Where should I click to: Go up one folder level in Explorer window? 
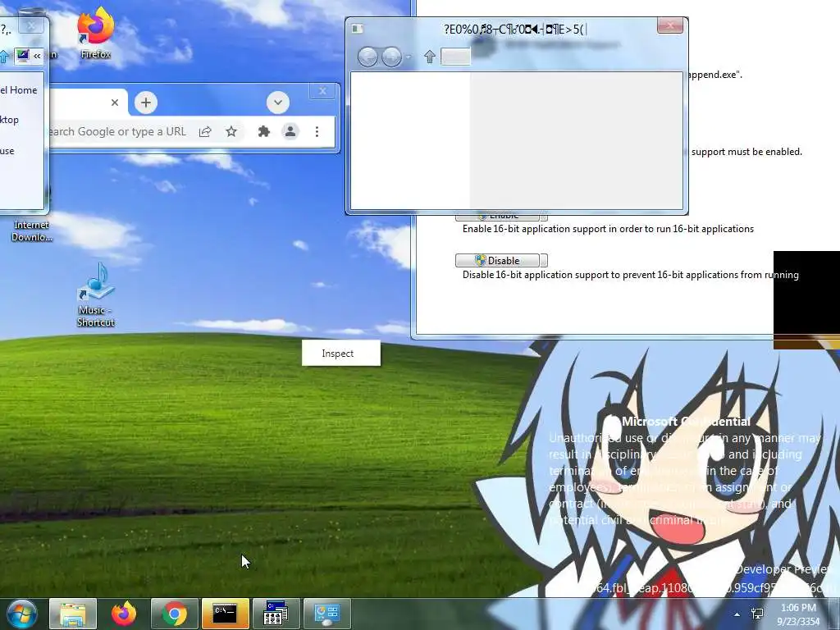(x=430, y=57)
